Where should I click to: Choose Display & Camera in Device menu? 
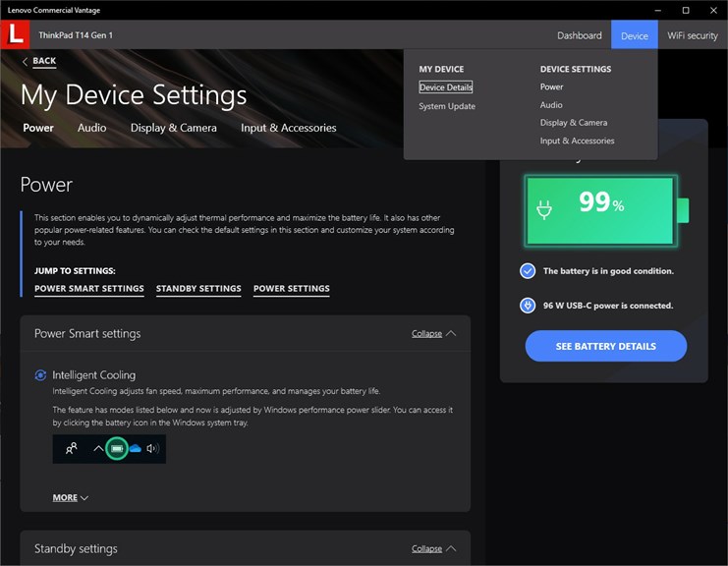574,123
